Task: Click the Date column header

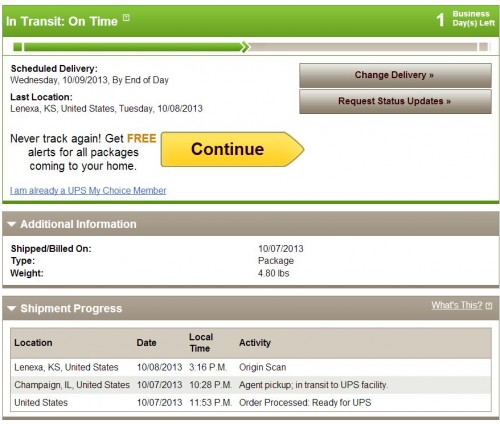Action: click(x=146, y=343)
